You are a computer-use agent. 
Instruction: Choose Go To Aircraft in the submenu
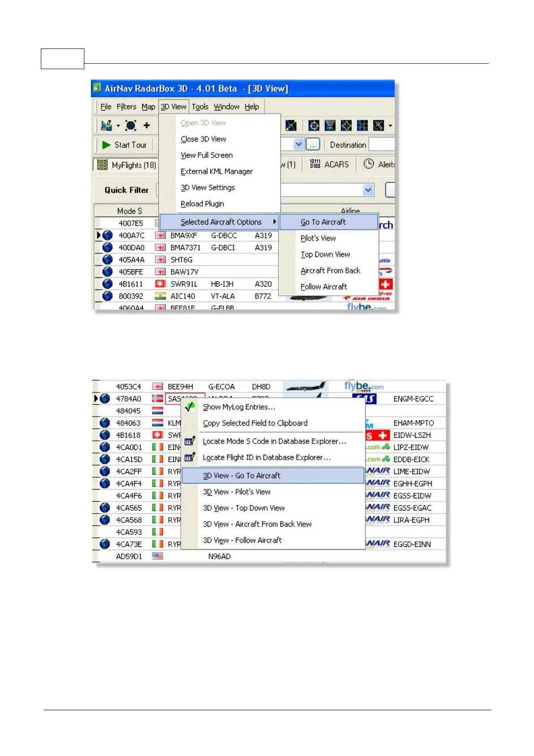pos(329,222)
